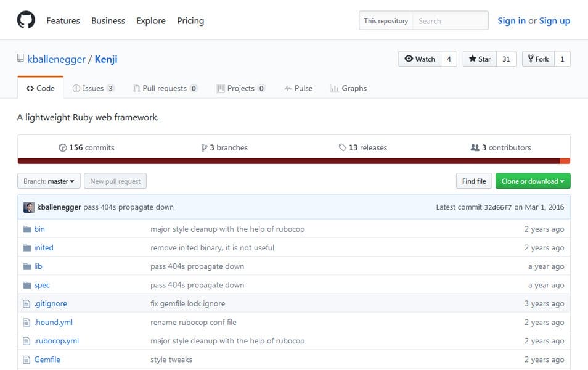Click the Sign up link

click(554, 20)
